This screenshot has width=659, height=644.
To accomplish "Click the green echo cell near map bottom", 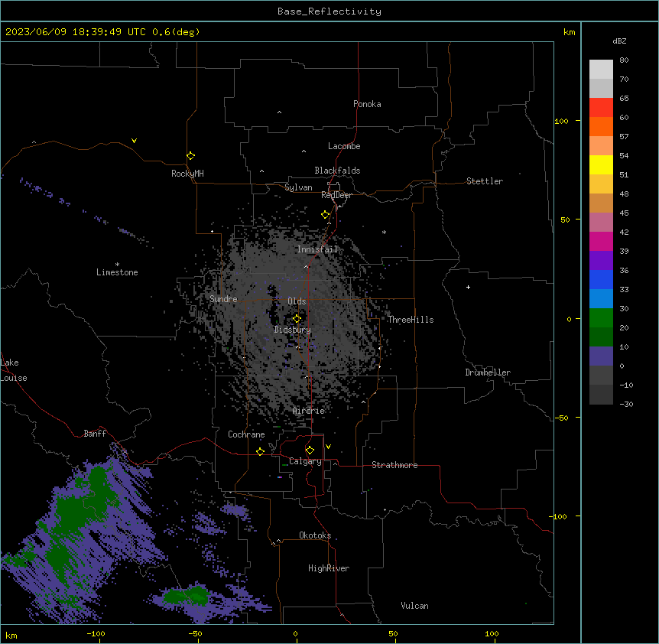I will 187,595.
